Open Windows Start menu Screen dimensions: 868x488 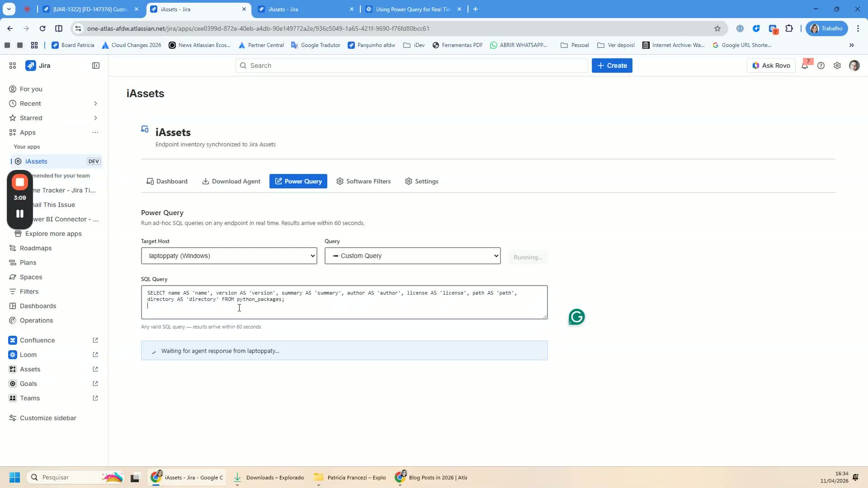click(x=14, y=477)
